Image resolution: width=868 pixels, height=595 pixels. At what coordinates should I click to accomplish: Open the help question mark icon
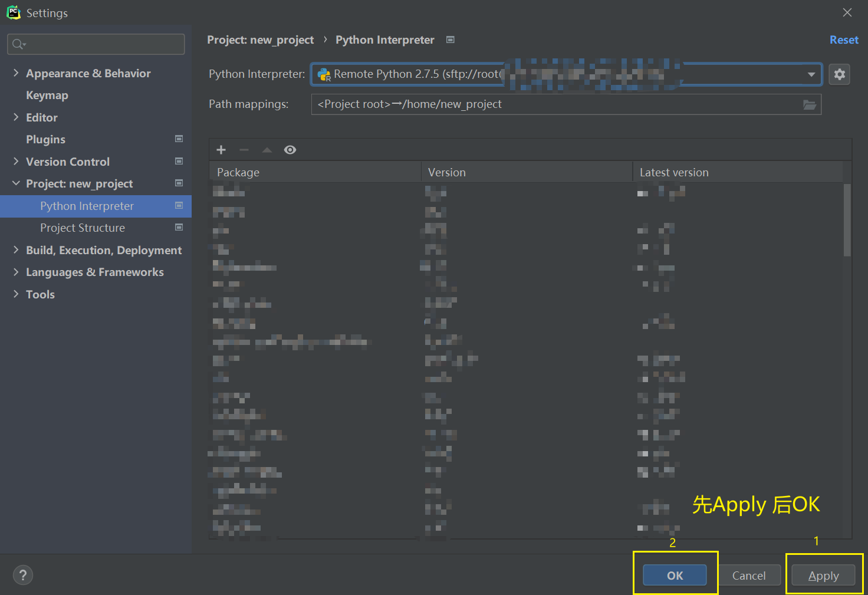tap(23, 575)
